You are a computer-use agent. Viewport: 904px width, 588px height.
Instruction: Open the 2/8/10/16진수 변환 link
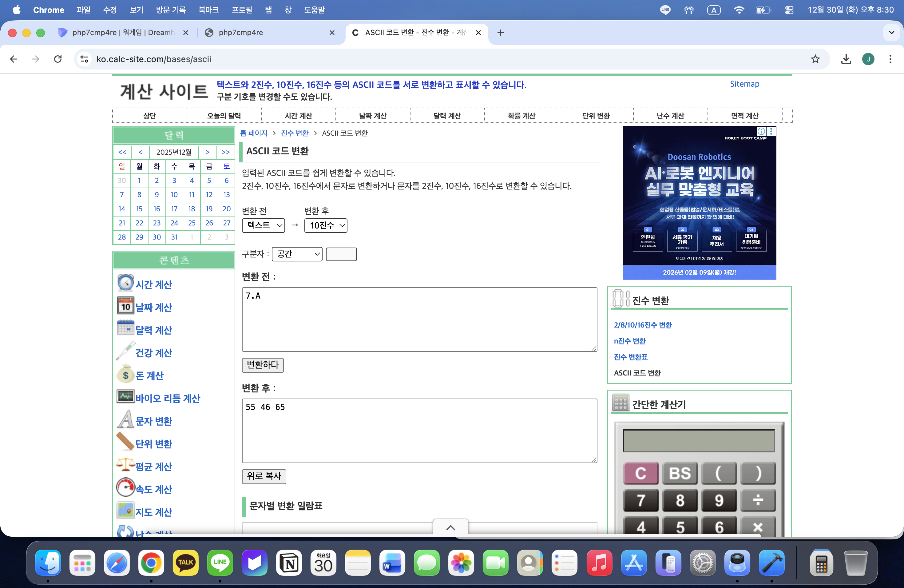(x=643, y=325)
